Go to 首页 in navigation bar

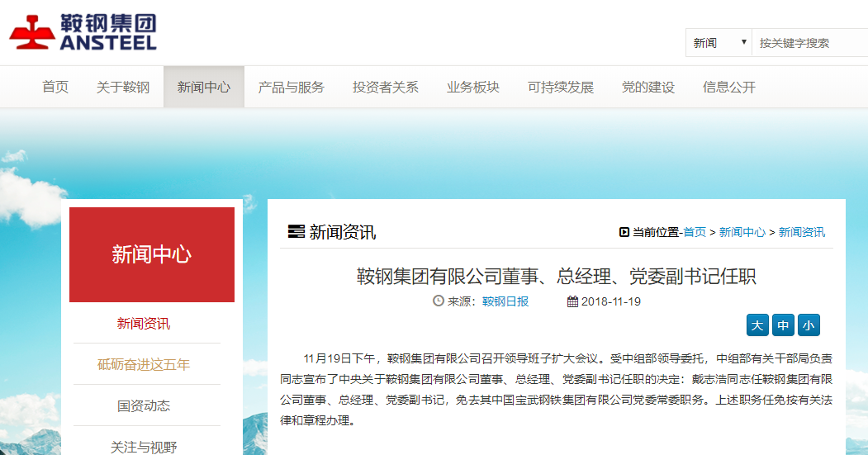coord(55,88)
